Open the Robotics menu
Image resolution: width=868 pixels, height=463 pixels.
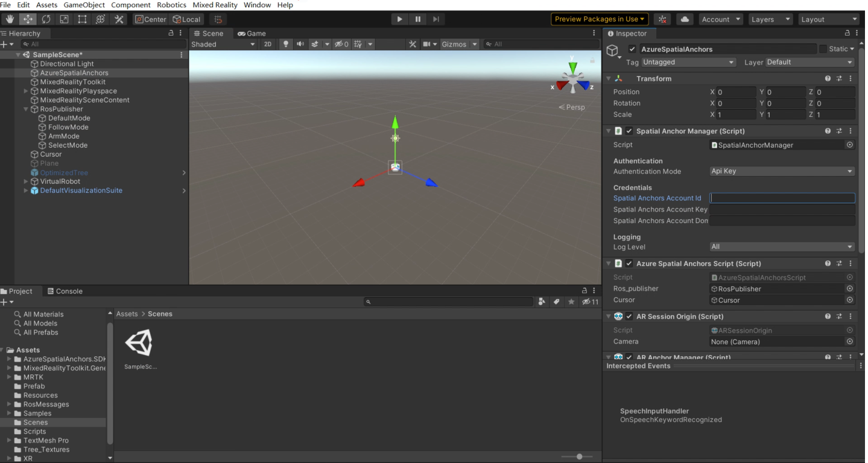coord(171,5)
